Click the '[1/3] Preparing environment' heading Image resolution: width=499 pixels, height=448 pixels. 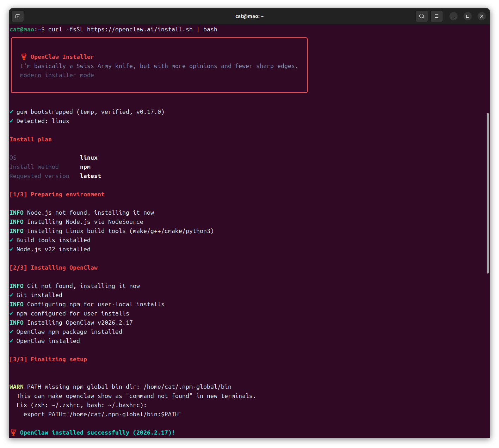click(x=57, y=194)
